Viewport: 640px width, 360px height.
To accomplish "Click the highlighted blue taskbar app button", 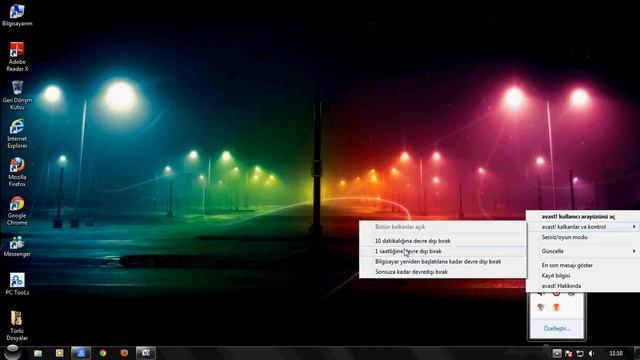I will [x=81, y=353].
